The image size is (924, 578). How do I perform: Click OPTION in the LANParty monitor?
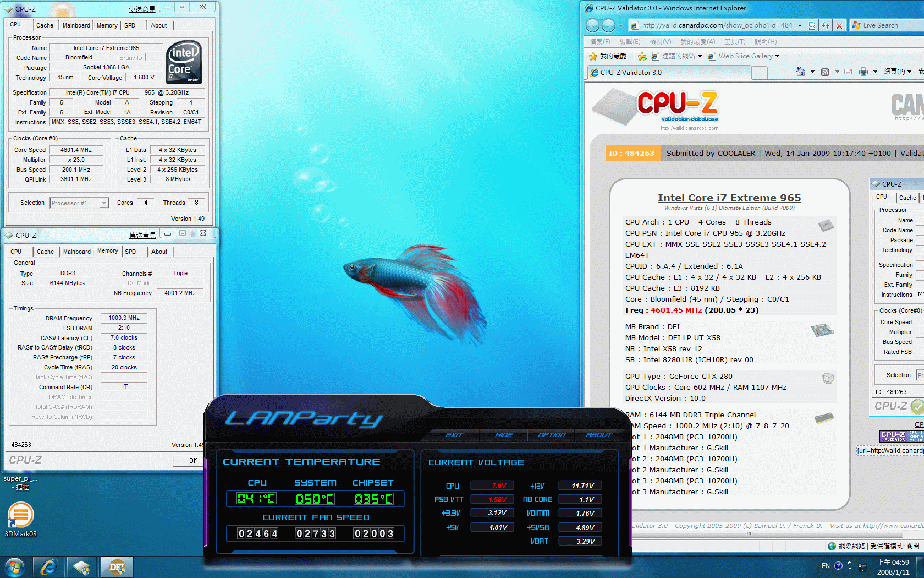551,435
